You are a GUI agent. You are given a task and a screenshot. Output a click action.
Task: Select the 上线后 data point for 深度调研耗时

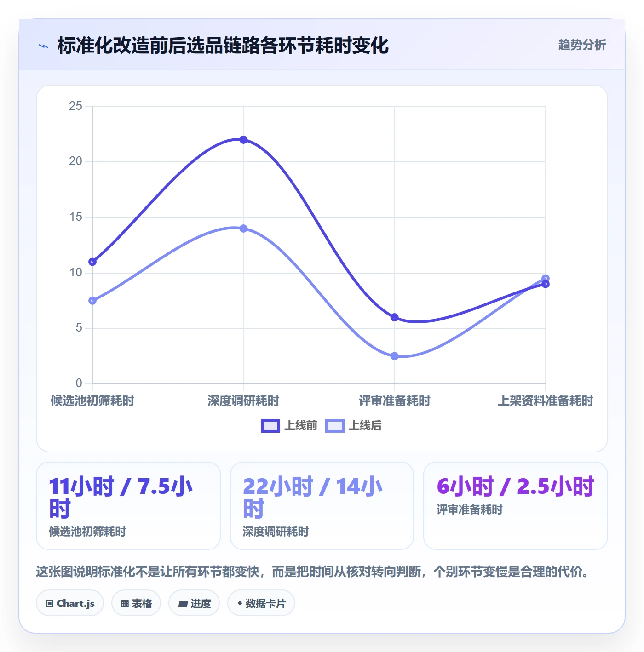click(243, 229)
